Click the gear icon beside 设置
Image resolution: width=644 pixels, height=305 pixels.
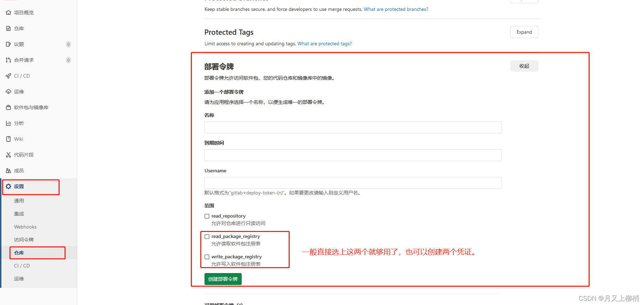point(8,186)
